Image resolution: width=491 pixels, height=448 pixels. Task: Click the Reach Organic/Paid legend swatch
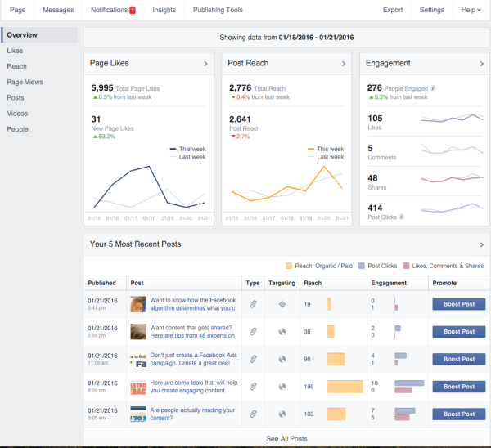[x=289, y=266]
